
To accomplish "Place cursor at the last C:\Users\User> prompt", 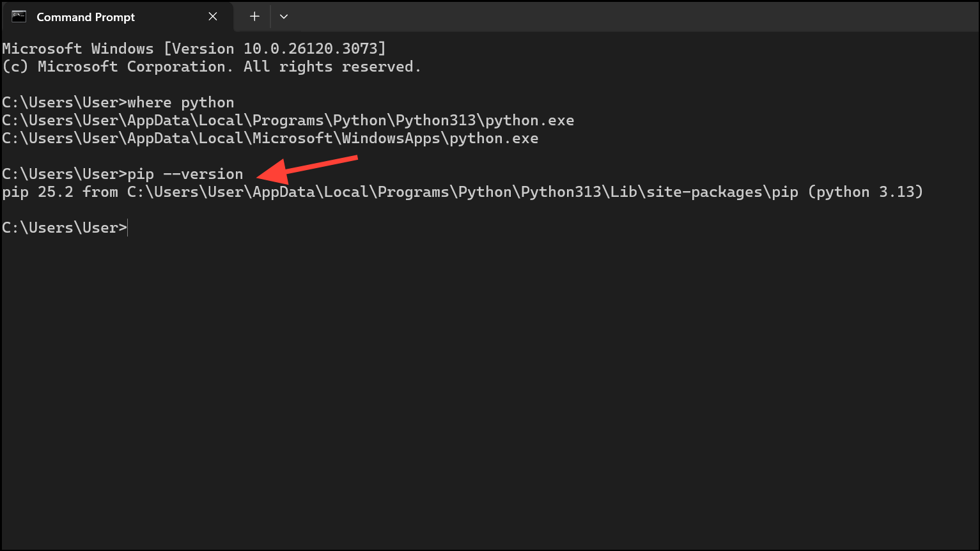I will point(128,228).
